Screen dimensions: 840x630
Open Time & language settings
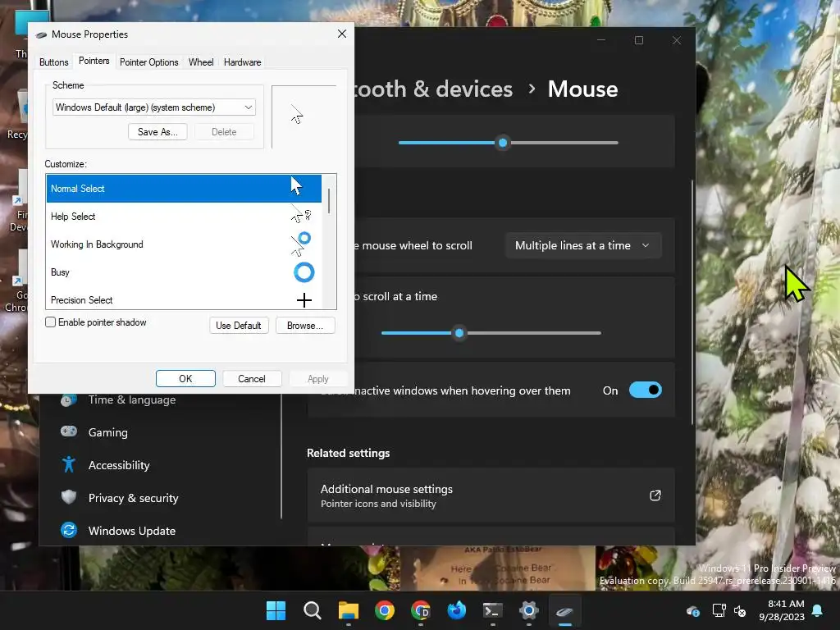click(x=132, y=399)
